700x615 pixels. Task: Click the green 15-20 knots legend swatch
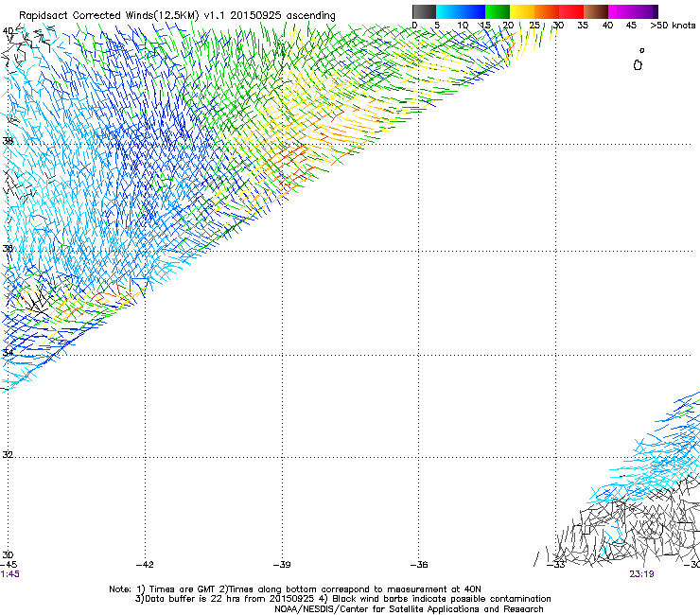[x=498, y=11]
